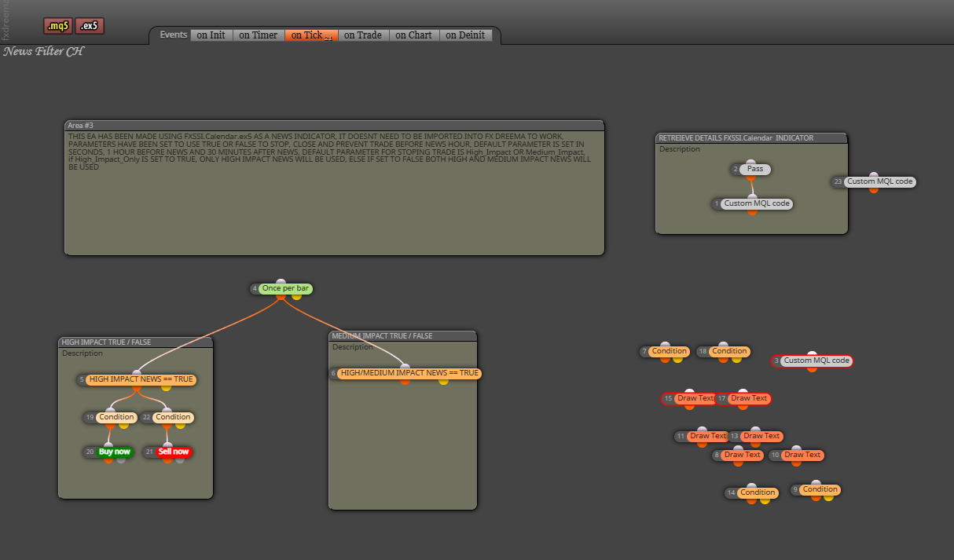The image size is (954, 560).
Task: Click yellow output port of Once per bar
Action: click(296, 296)
